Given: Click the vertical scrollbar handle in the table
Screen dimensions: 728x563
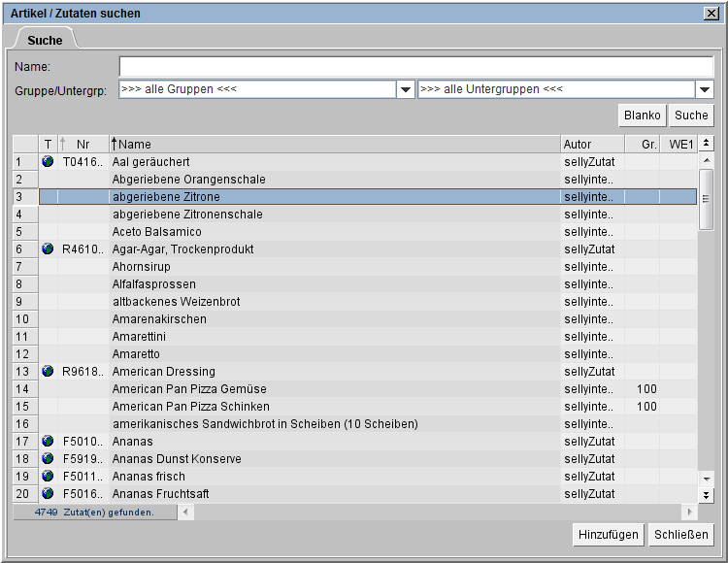Looking at the screenshot, I should coord(707,199).
